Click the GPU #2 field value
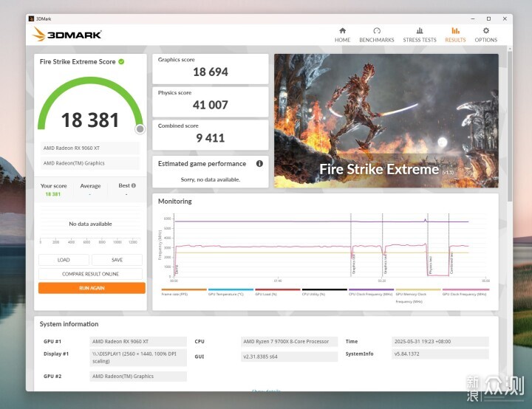Image resolution: width=532 pixels, height=409 pixels. pyautogui.click(x=138, y=377)
